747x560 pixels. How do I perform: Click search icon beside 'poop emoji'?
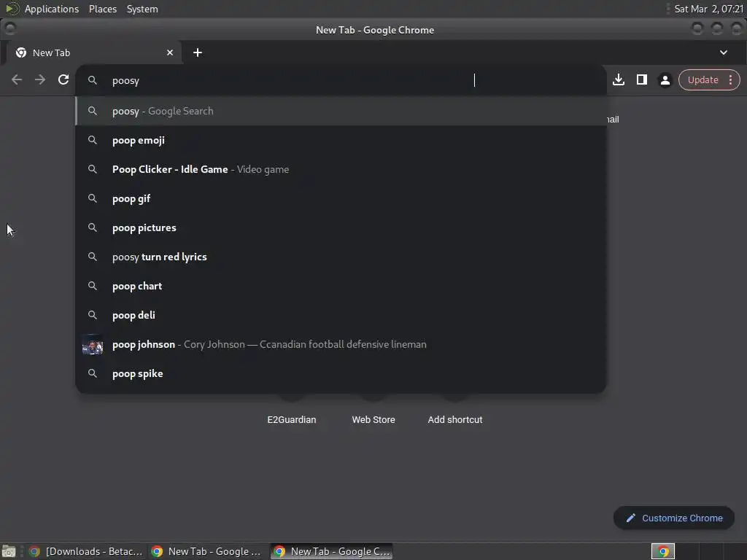click(x=93, y=140)
